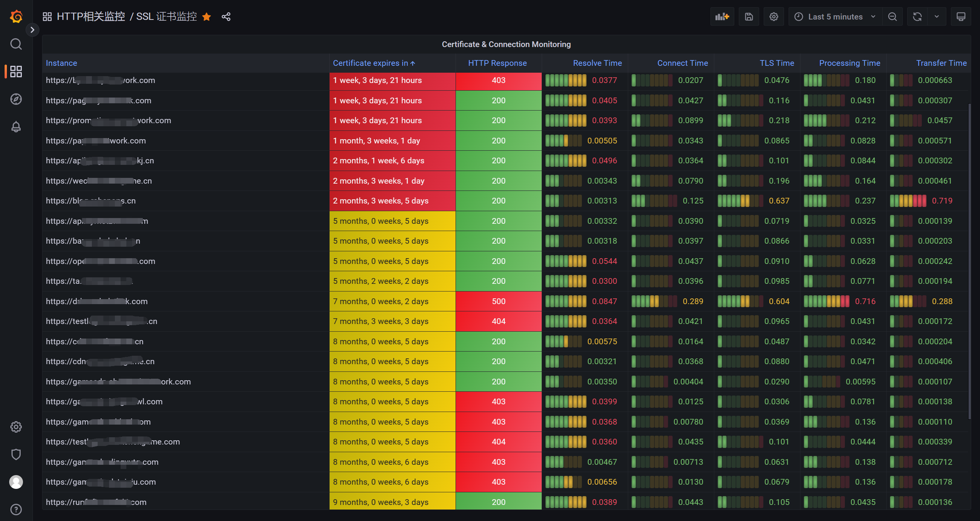Open dashboard settings gear in toolbar
980x521 pixels.
[x=774, y=16]
